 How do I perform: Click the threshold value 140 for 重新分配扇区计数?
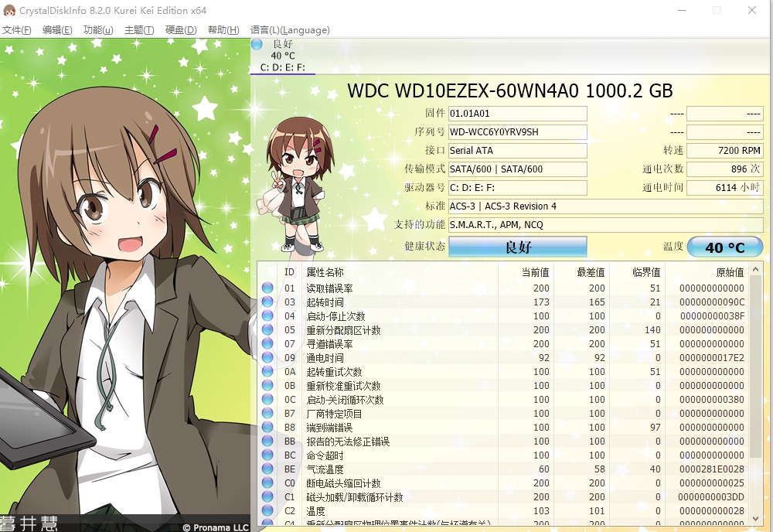pyautogui.click(x=652, y=330)
